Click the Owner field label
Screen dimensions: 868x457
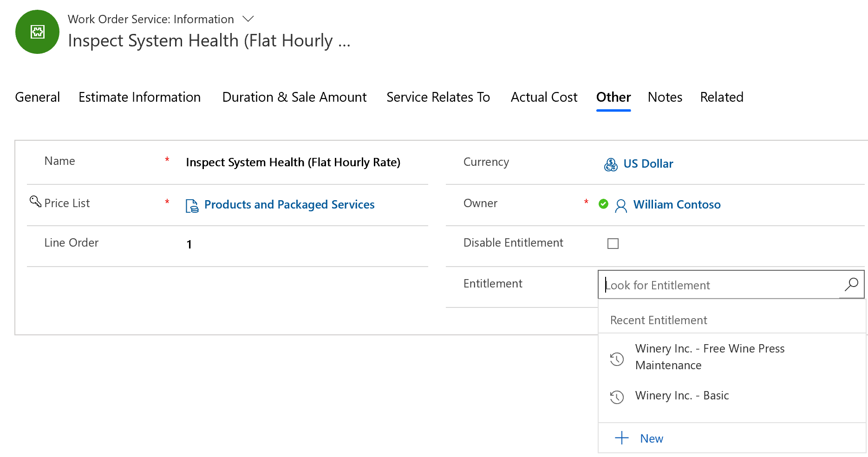pyautogui.click(x=480, y=203)
